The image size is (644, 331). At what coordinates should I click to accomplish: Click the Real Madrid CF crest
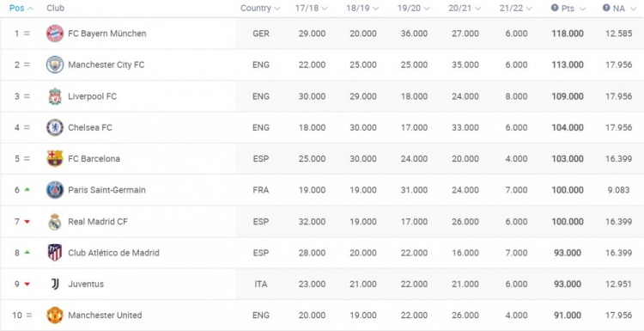pyautogui.click(x=55, y=222)
